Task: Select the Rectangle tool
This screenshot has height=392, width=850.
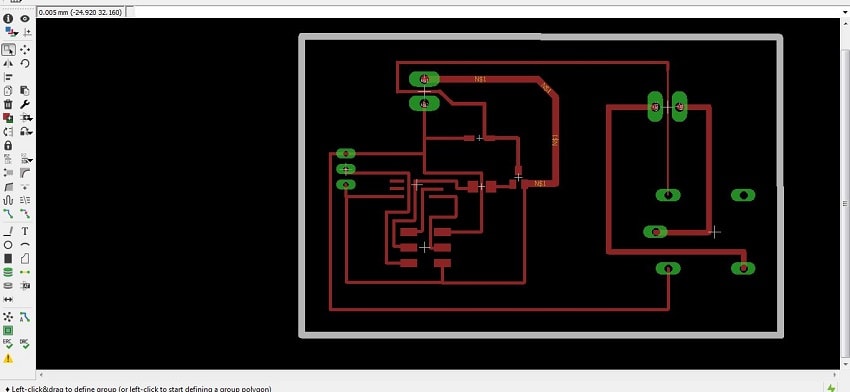Action: [8, 259]
